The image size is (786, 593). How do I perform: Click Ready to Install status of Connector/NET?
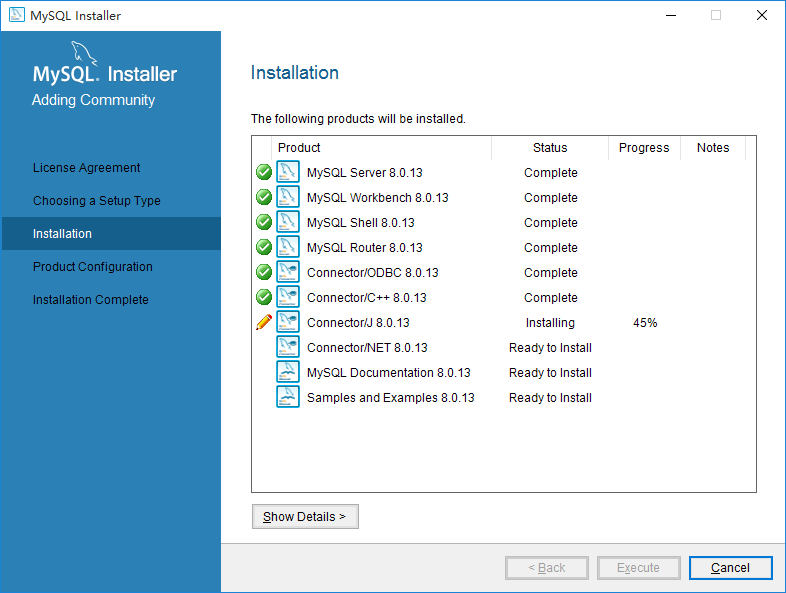point(550,348)
